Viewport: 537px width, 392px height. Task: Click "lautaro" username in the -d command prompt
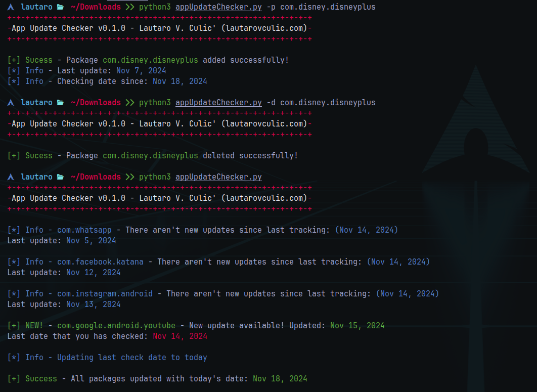36,103
